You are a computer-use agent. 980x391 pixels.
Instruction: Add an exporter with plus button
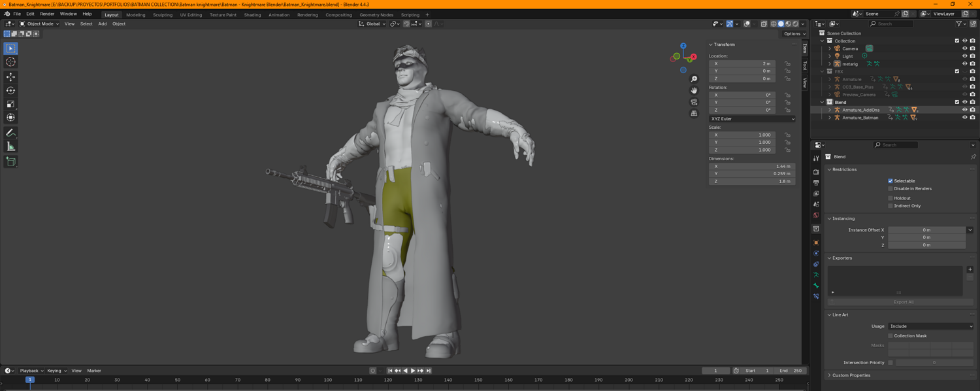[970, 269]
